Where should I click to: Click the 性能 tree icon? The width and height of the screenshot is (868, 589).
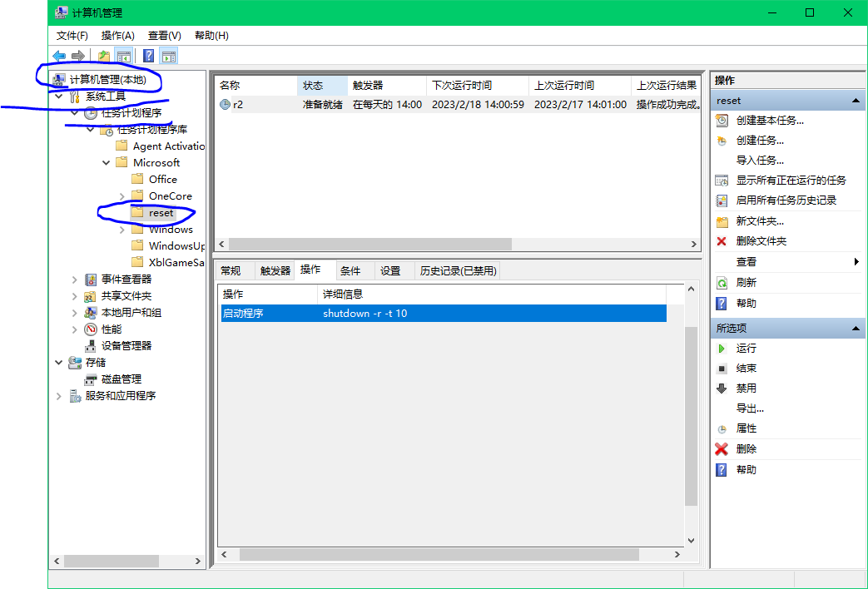tap(91, 329)
